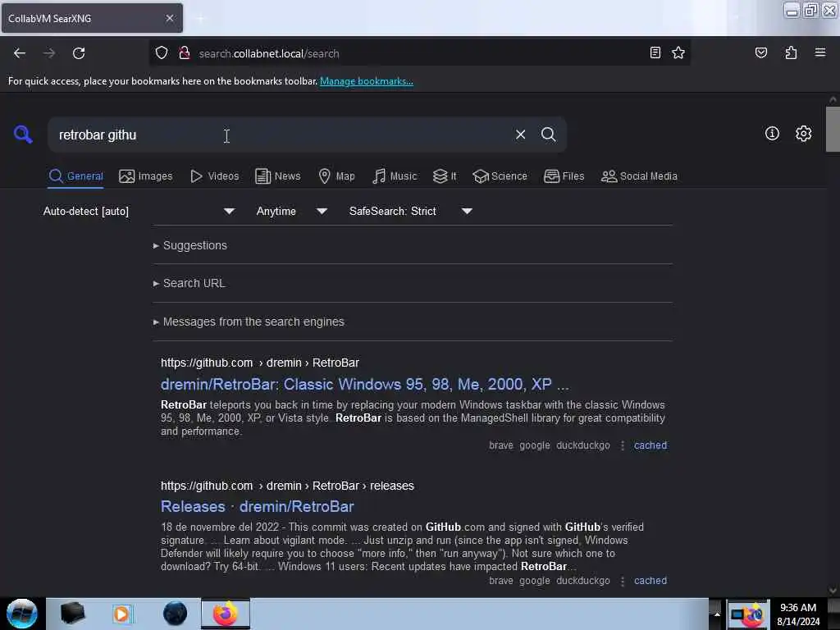Bookmark this page with the star icon
This screenshot has width=840, height=630.
tap(678, 52)
